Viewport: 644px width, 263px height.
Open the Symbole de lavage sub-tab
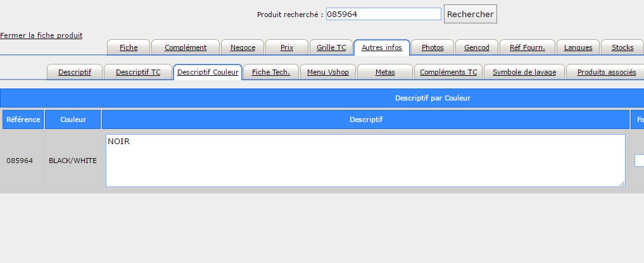point(524,72)
